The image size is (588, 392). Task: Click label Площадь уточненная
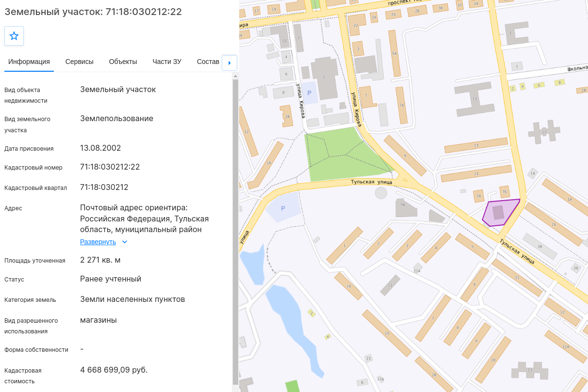click(x=35, y=261)
